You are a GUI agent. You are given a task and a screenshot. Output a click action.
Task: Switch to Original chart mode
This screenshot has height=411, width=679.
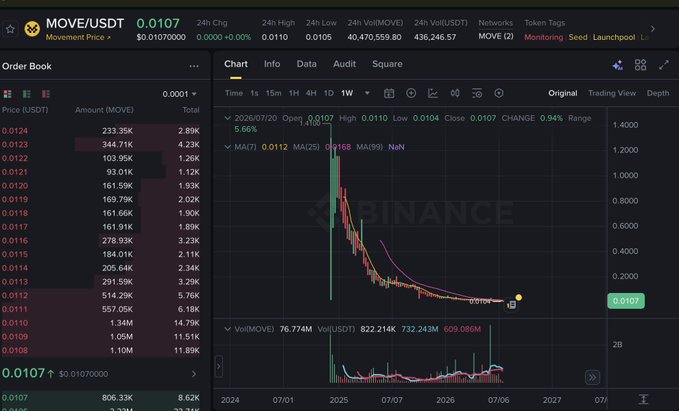(x=563, y=93)
